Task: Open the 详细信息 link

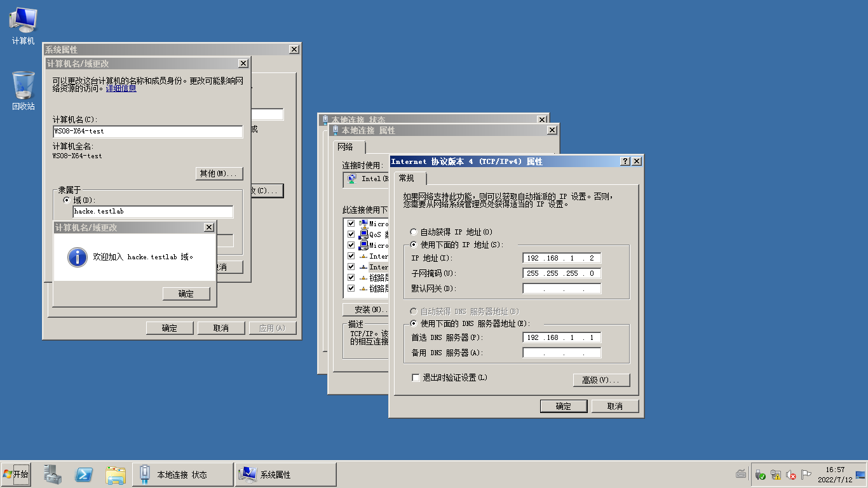Action: tap(121, 88)
